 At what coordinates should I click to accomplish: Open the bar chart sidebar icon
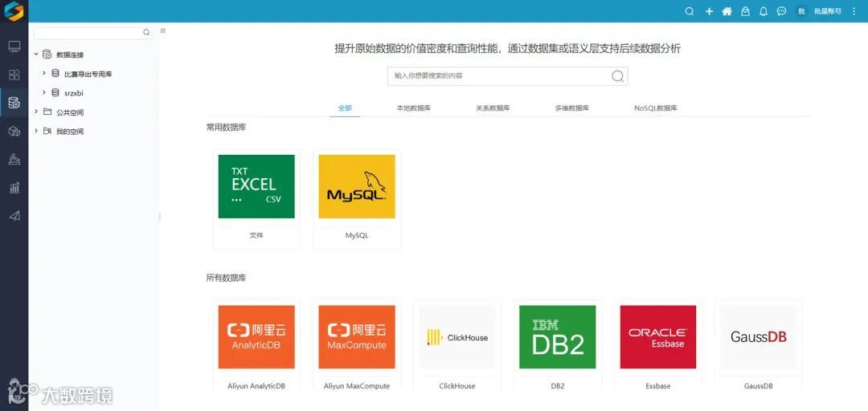tap(14, 188)
